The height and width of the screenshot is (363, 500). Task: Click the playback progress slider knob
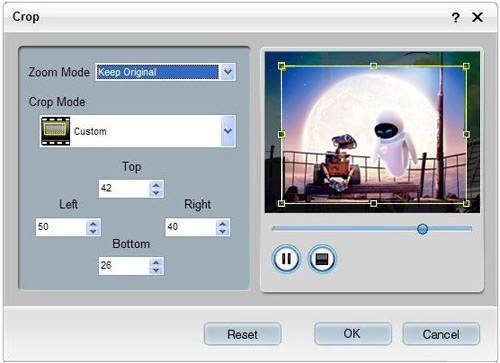pos(422,229)
